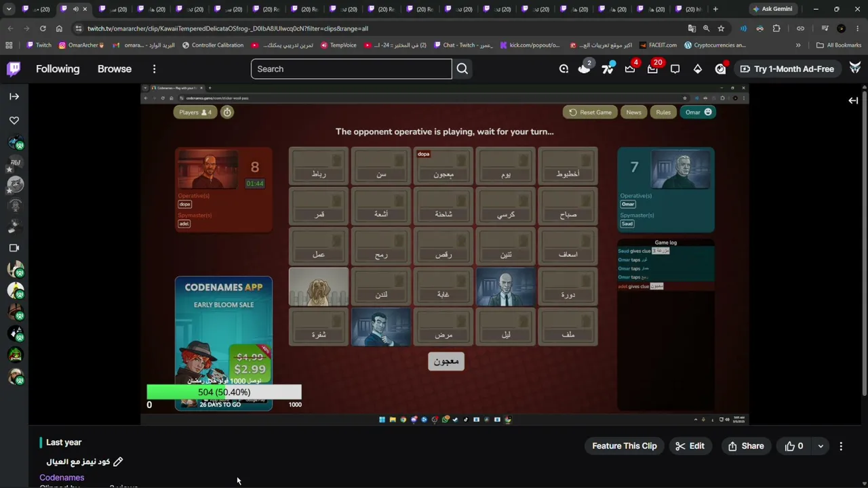This screenshot has width=868, height=488.
Task: Open the Browse page
Action: pos(115,68)
